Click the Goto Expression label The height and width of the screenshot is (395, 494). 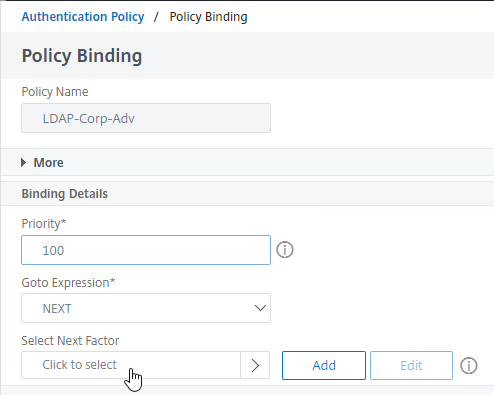point(68,283)
